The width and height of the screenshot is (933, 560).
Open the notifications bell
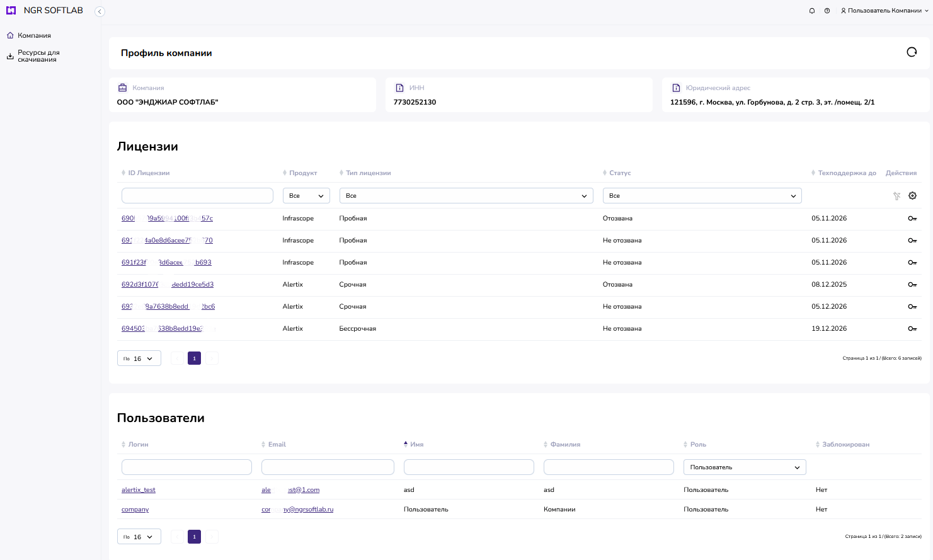click(x=812, y=11)
